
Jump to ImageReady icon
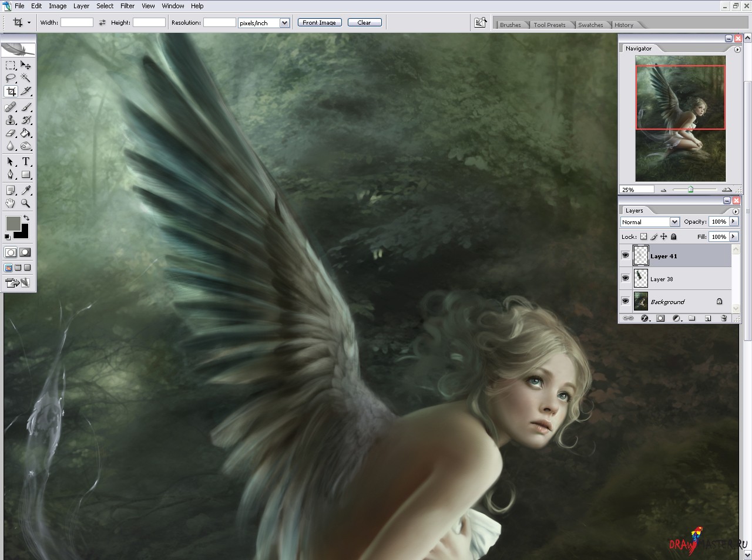click(x=18, y=283)
